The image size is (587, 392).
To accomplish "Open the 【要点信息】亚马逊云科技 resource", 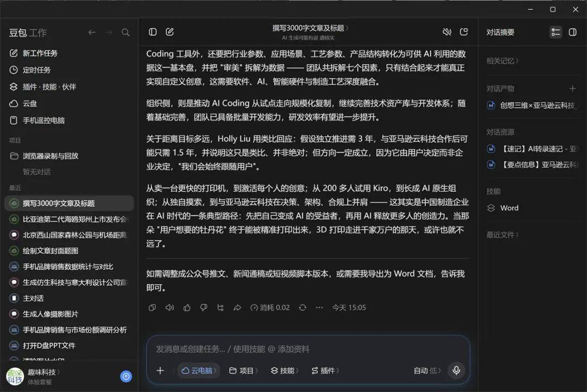I will click(532, 165).
